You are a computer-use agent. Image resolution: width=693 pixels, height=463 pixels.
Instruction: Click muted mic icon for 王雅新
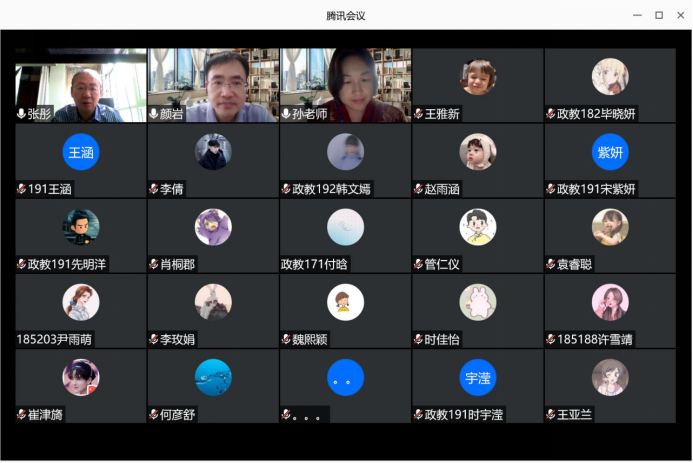(x=418, y=114)
